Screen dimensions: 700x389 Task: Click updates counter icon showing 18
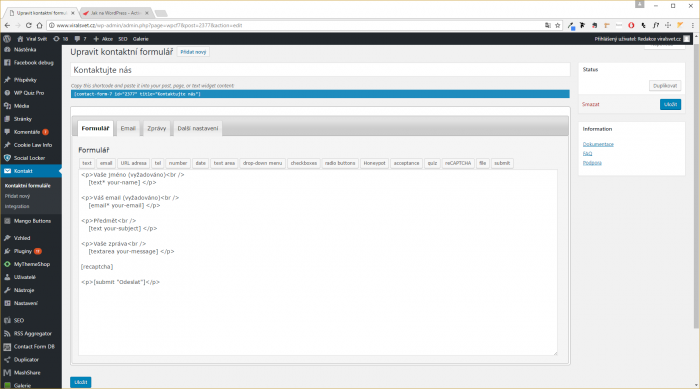pos(56,39)
